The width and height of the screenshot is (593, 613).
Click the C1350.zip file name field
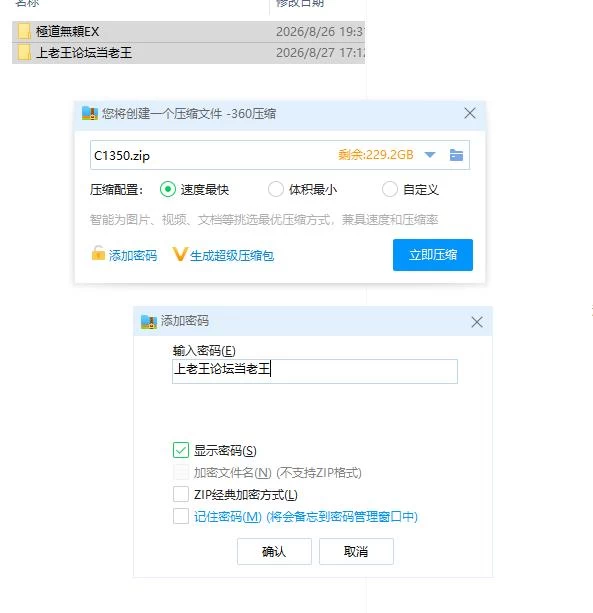[x=280, y=155]
